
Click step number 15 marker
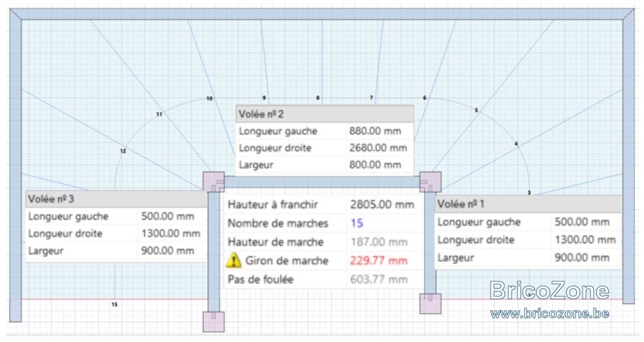point(114,305)
